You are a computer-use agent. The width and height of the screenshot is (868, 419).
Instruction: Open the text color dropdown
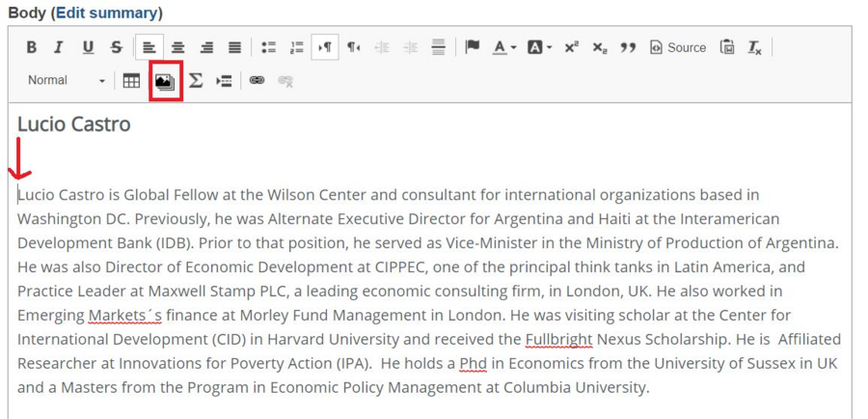point(504,47)
